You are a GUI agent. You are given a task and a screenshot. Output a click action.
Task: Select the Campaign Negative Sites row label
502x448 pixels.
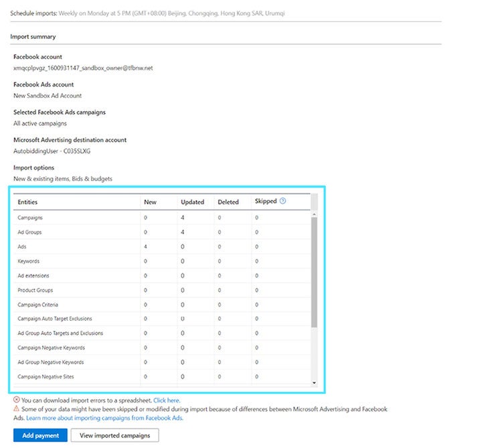click(x=46, y=376)
